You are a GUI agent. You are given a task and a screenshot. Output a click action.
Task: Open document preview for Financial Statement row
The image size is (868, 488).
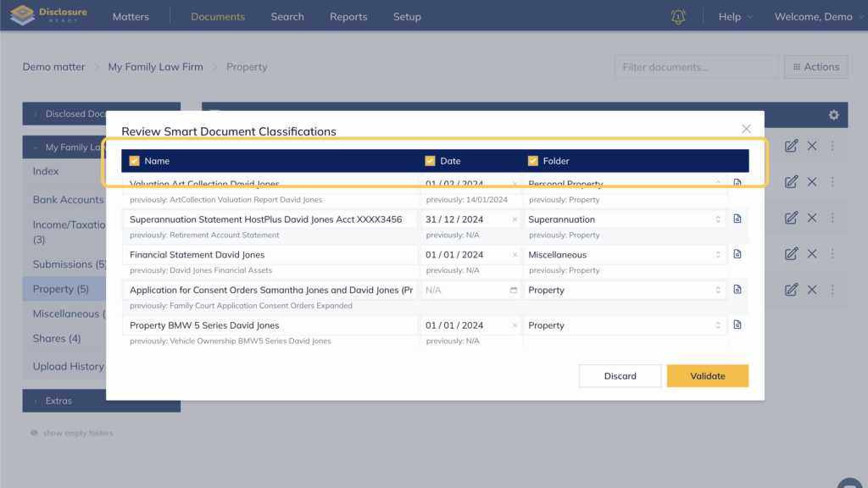point(737,254)
